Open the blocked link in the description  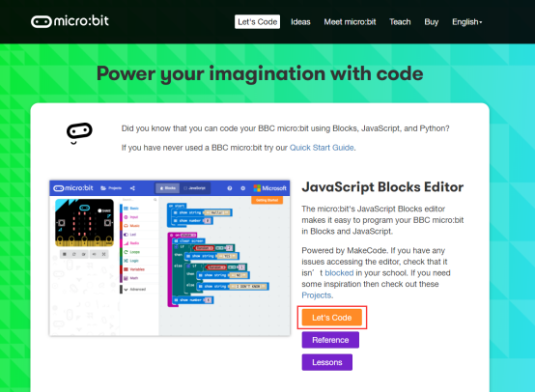click(x=339, y=273)
